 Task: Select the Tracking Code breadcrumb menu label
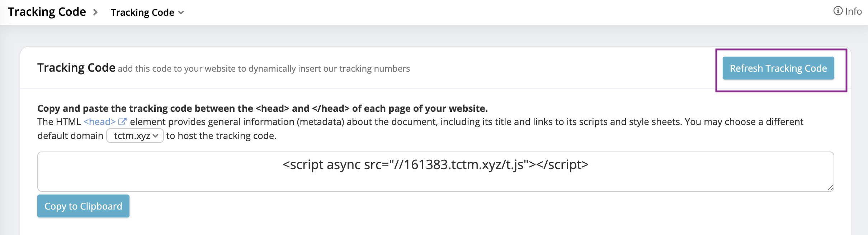click(x=142, y=13)
